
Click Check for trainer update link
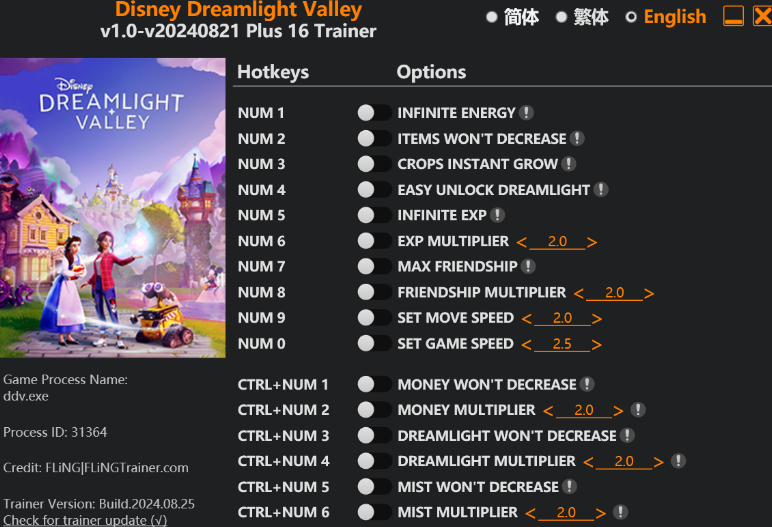pos(85,520)
